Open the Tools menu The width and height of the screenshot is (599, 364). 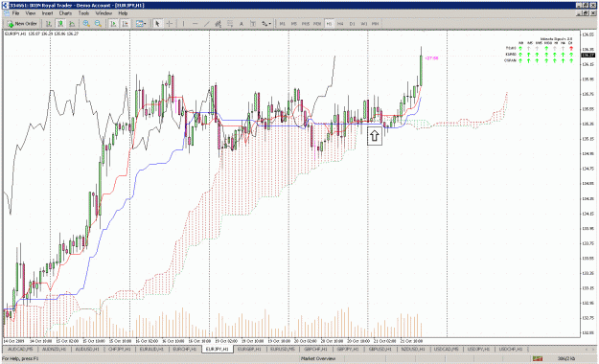tap(83, 13)
